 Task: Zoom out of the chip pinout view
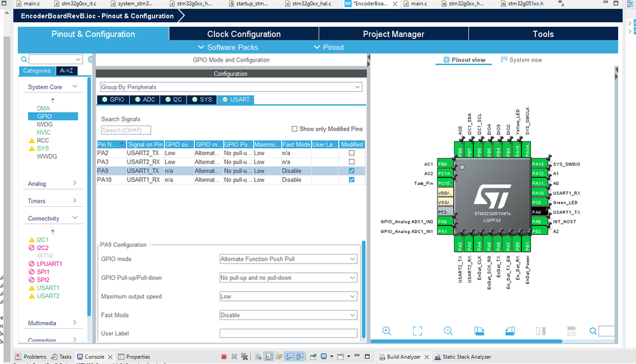[448, 331]
